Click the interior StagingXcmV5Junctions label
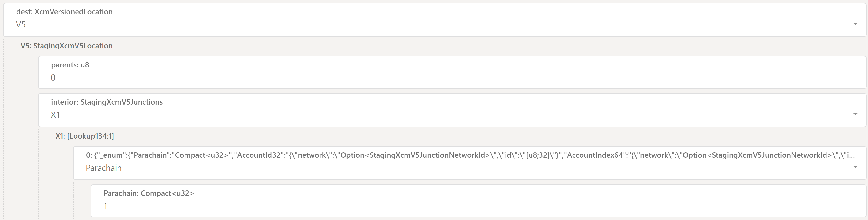Image resolution: width=868 pixels, height=220 pixels. [x=107, y=102]
